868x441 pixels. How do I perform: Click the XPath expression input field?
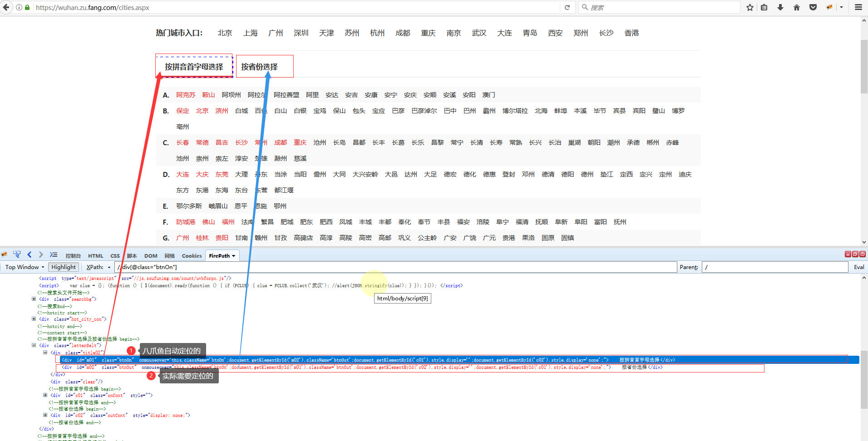pyautogui.click(x=395, y=267)
